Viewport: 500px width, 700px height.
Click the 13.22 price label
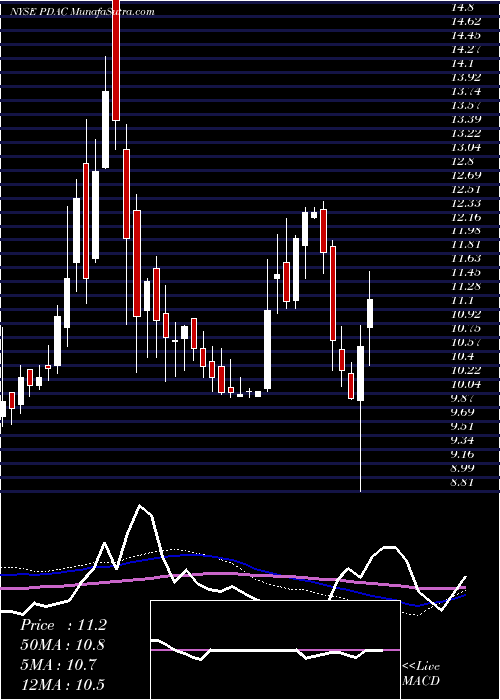466,133
